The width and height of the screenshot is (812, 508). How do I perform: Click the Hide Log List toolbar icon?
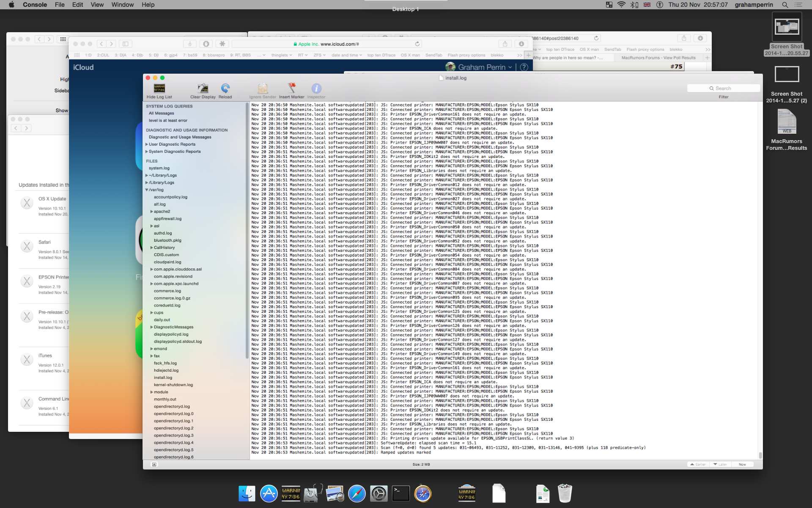pos(159,88)
